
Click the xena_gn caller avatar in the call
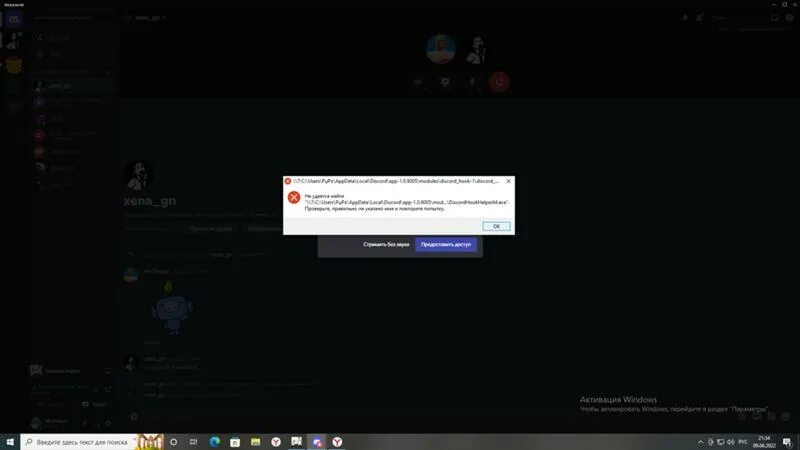(476, 49)
